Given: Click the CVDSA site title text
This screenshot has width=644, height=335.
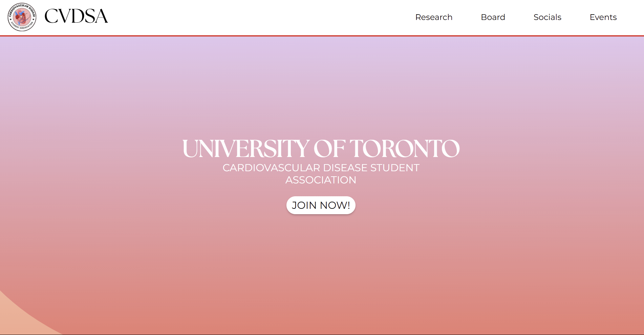Looking at the screenshot, I should tap(76, 16).
